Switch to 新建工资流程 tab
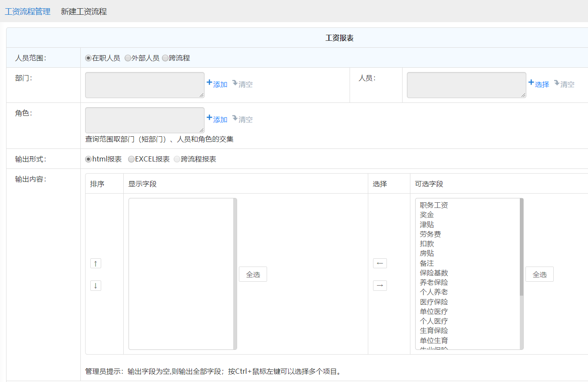Viewport: 588px width, 382px height. (x=84, y=12)
